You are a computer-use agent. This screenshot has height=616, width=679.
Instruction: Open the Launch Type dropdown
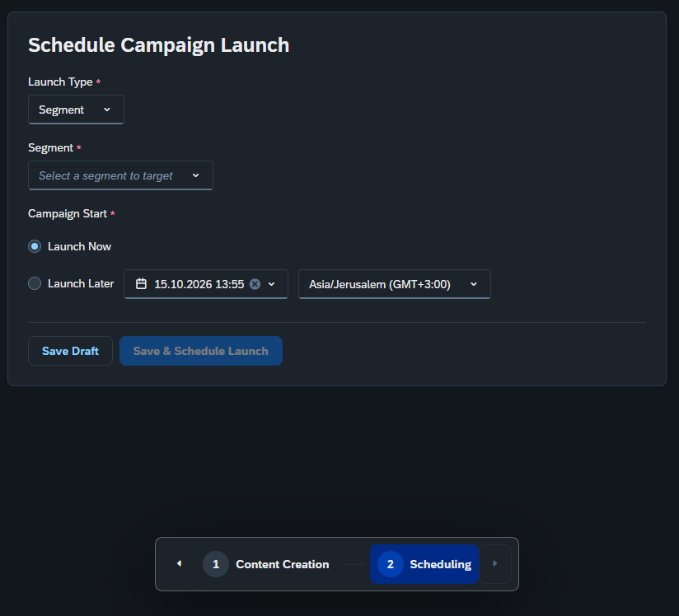click(76, 110)
